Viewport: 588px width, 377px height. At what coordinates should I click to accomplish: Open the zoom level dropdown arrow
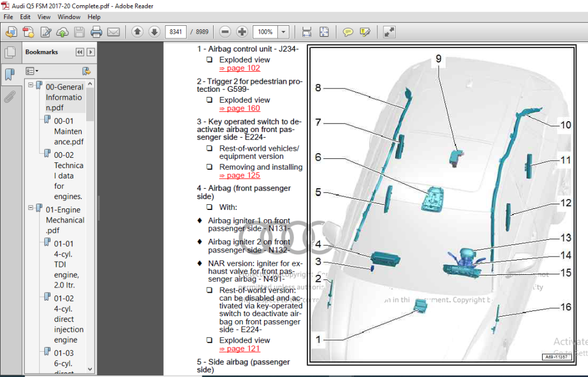click(284, 32)
